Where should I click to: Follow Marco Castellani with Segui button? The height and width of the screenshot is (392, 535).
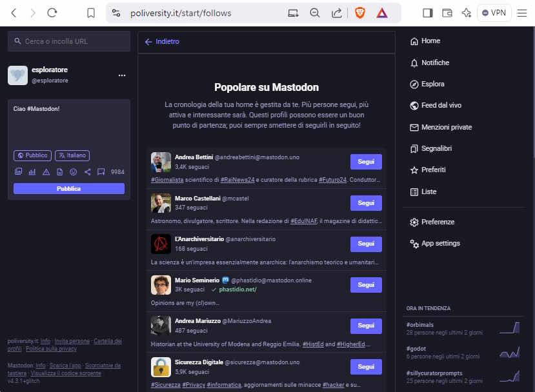click(x=366, y=203)
